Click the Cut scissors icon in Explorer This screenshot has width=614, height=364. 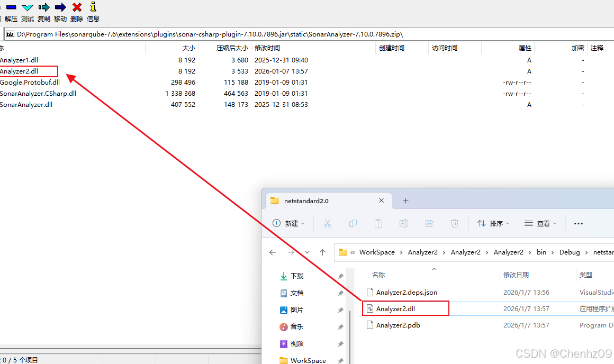327,223
